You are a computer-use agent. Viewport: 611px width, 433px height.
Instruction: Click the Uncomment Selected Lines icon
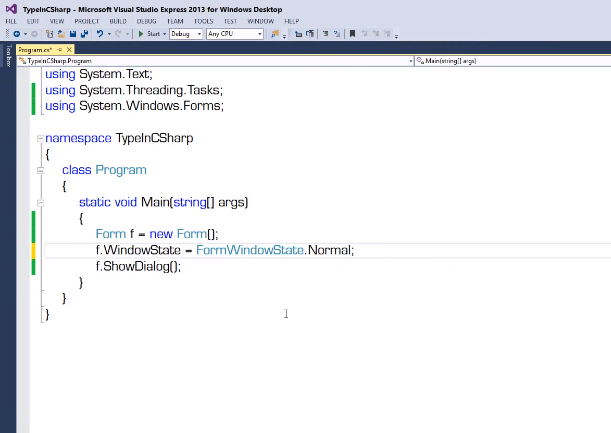click(337, 34)
